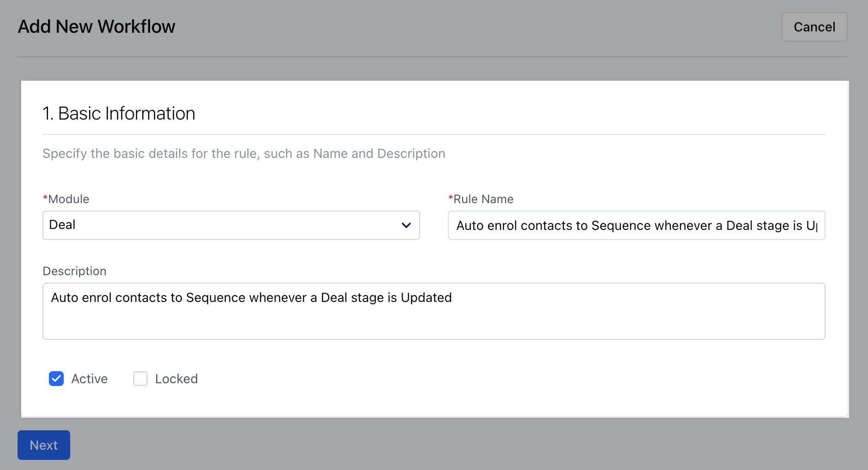Click the 'Locked' label text
The image size is (868, 470).
coord(176,379)
